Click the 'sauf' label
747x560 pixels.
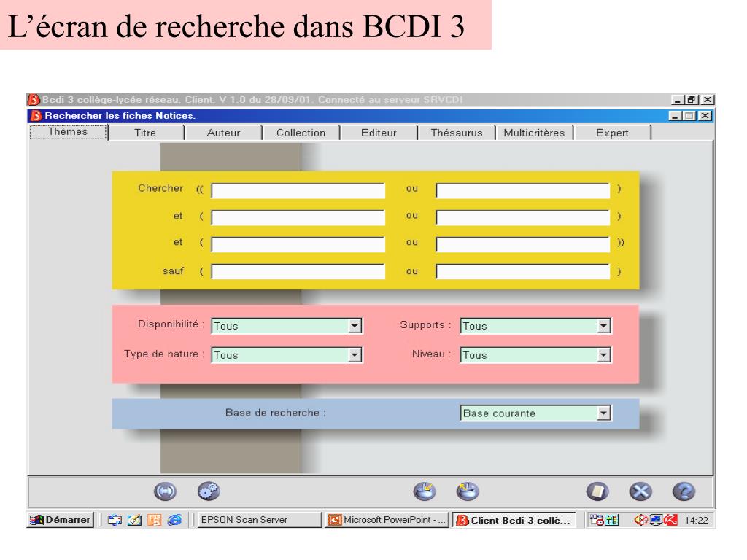click(173, 271)
